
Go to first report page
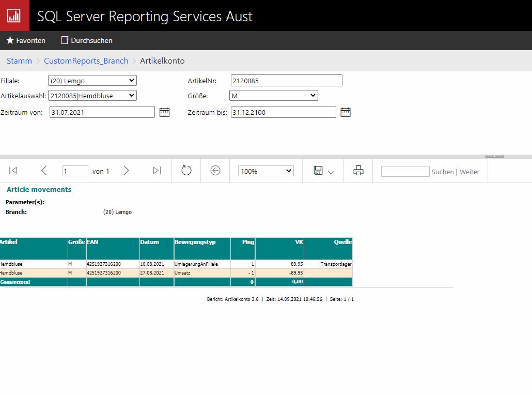click(13, 171)
